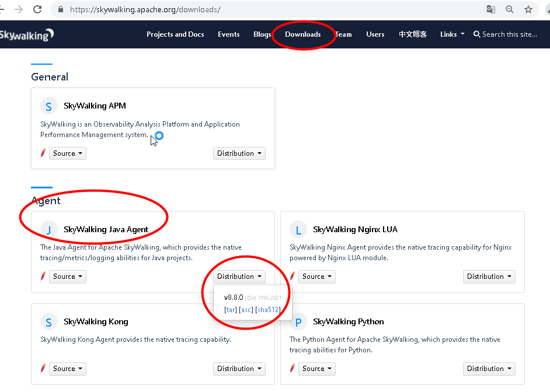Viewport: 550px width, 392px height.
Task: Open the Links dropdown in the navbar
Action: (451, 34)
